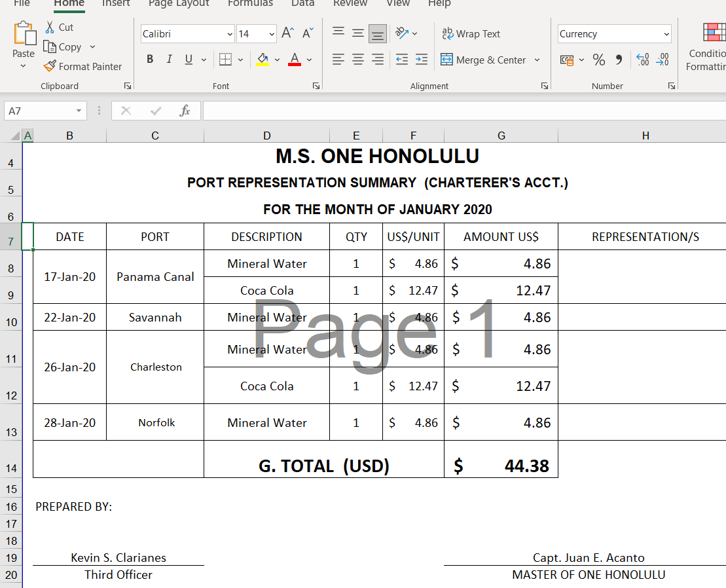Cut the selection with scissors icon
Image resolution: width=726 pixels, height=588 pixels.
click(x=50, y=28)
